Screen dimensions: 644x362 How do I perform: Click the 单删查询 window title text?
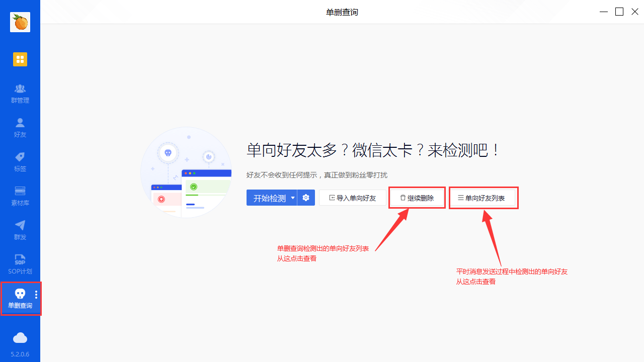pyautogui.click(x=342, y=12)
